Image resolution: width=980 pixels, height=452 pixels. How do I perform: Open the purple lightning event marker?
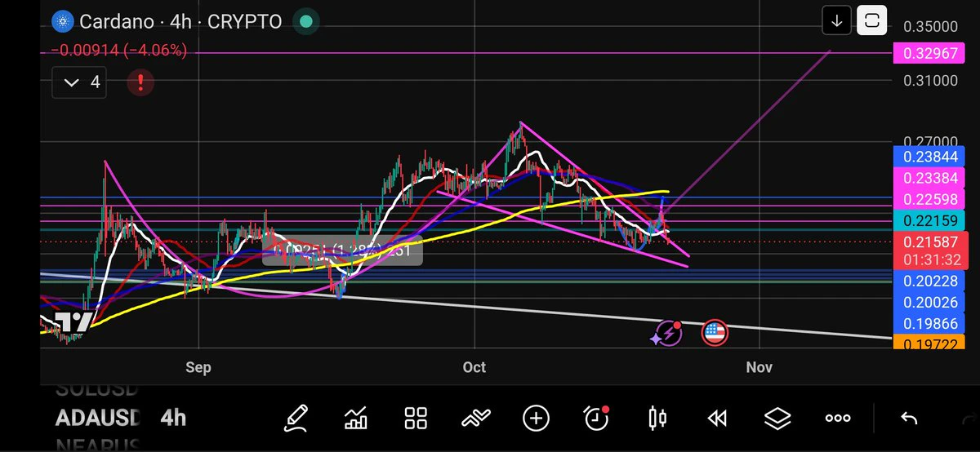667,332
